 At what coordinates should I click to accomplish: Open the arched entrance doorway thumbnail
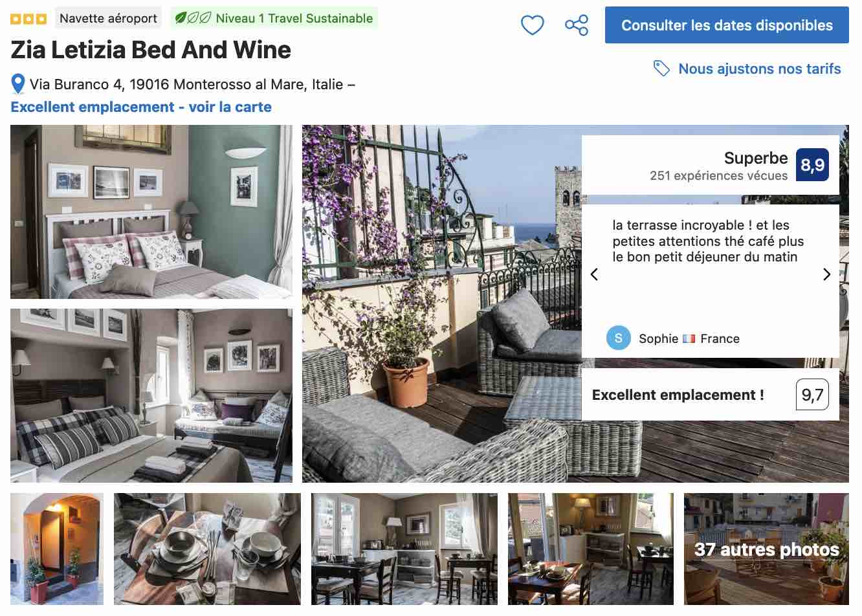pos(57,549)
